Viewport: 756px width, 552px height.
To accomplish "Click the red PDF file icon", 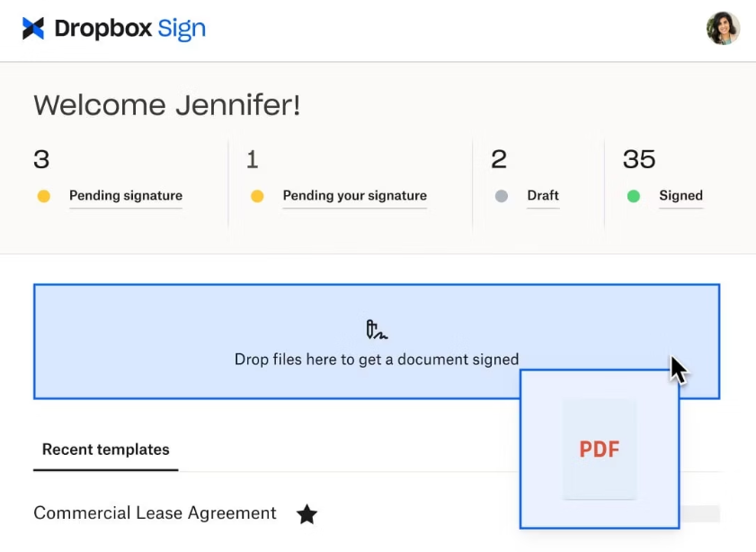I will (600, 450).
